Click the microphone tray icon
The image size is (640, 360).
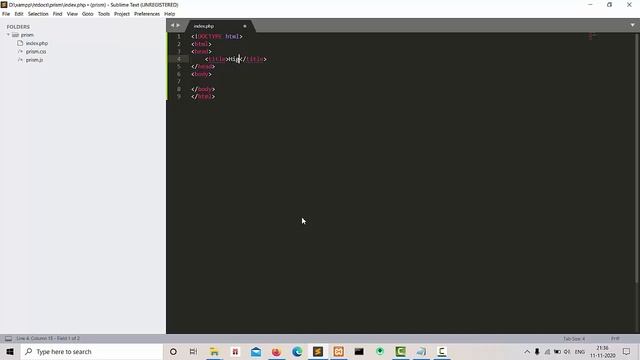(537, 351)
